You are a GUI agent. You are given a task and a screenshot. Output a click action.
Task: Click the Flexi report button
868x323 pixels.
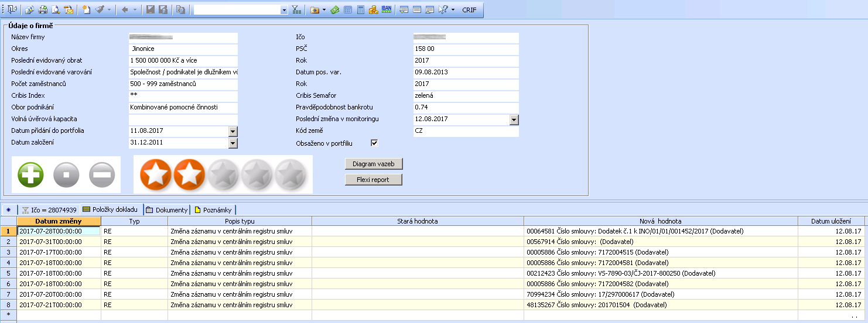[x=374, y=180]
